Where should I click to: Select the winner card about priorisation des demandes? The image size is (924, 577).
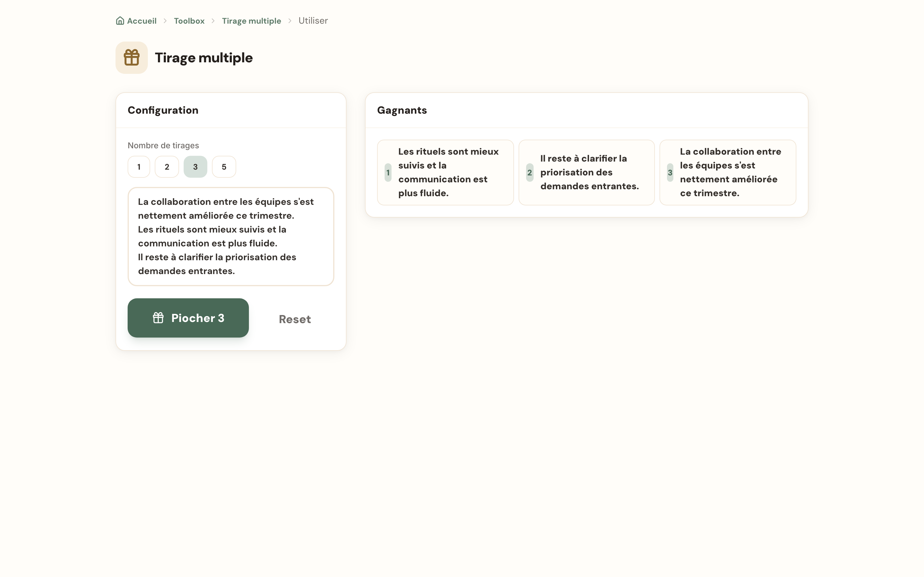tap(586, 173)
